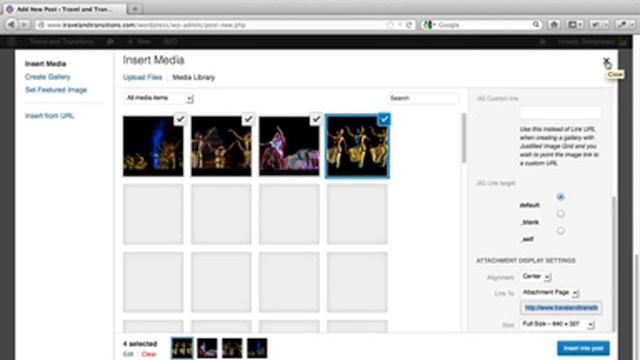Image resolution: width=640 pixels, height=360 pixels.
Task: Go back using the browser back arrow
Action: (11, 25)
